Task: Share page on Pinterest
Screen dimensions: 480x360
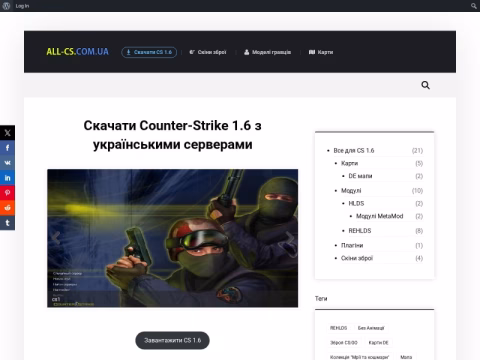Action: [x=7, y=193]
